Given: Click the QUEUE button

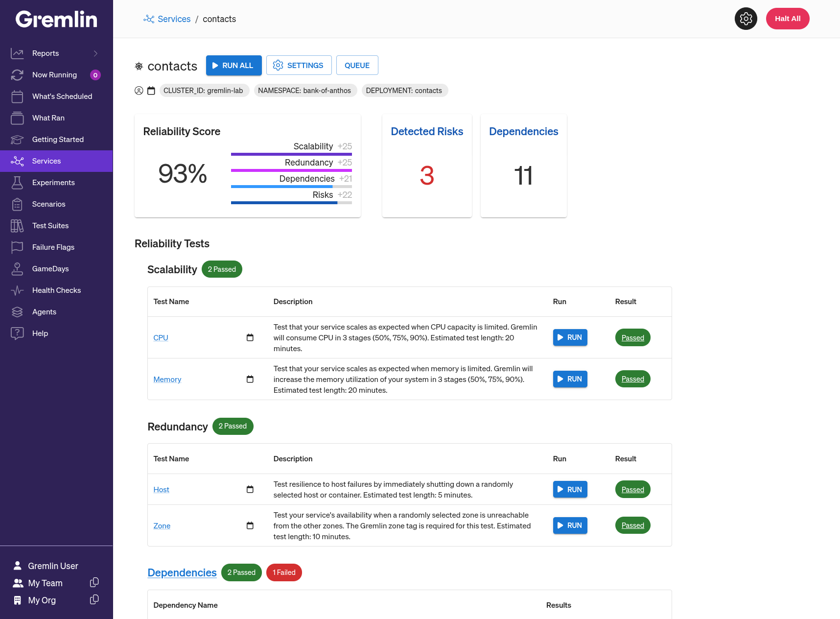Looking at the screenshot, I should [357, 65].
